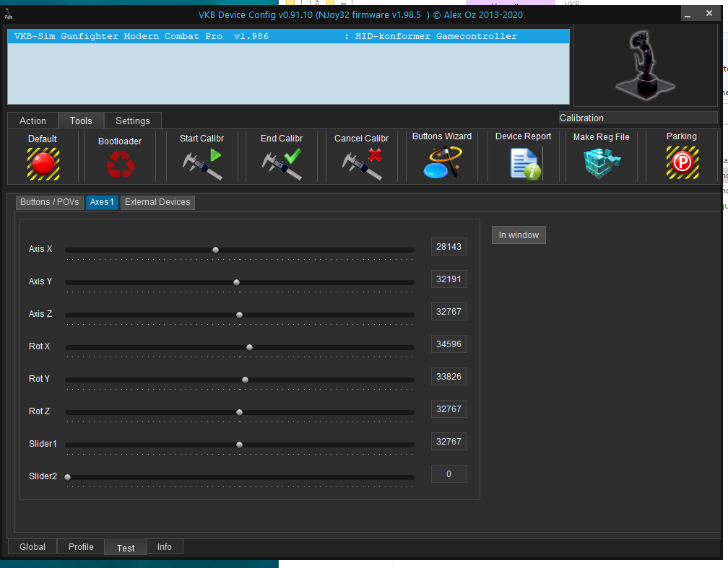Click the app icon in title bar

point(9,14)
